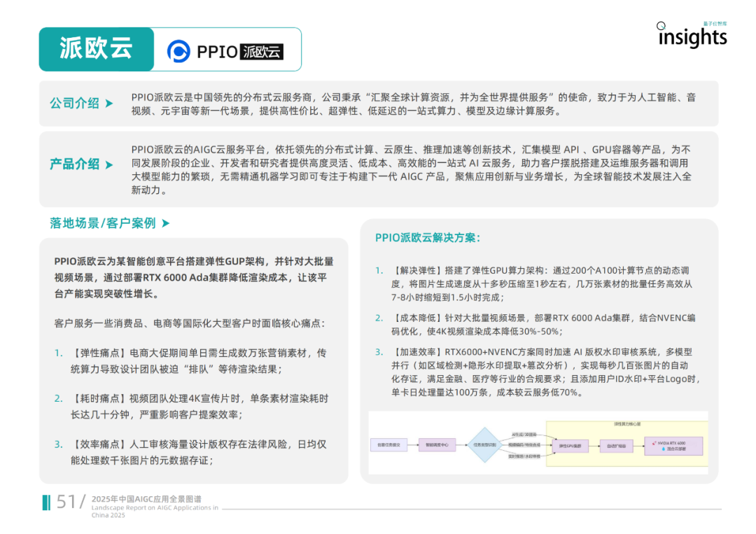
Task: Click the 【加速效率】 solution item
Action: pyautogui.click(x=545, y=372)
